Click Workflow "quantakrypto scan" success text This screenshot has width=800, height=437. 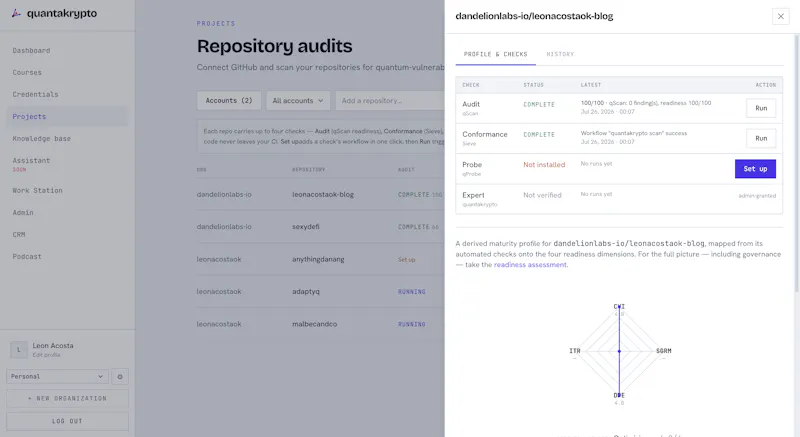(634, 133)
